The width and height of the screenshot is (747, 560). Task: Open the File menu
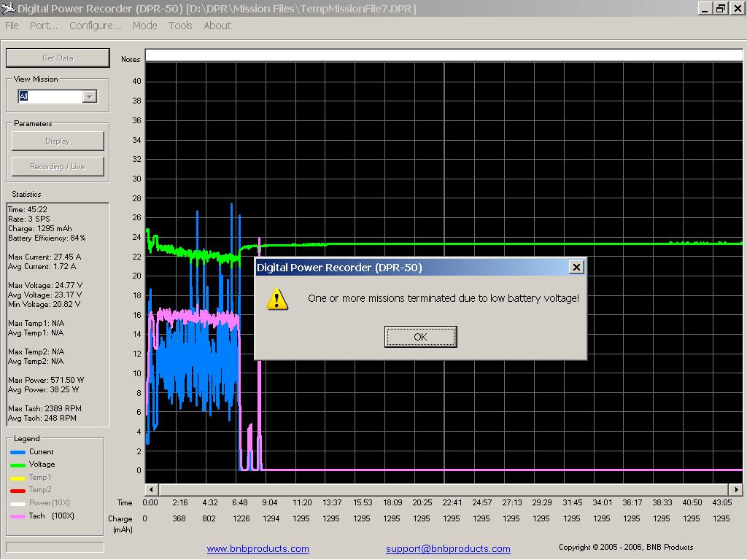pos(12,26)
